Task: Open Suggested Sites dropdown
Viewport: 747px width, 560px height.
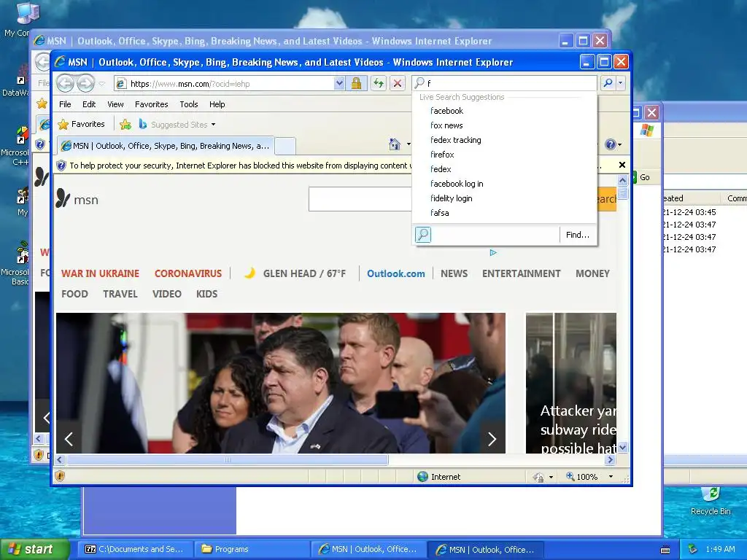Action: [177, 125]
